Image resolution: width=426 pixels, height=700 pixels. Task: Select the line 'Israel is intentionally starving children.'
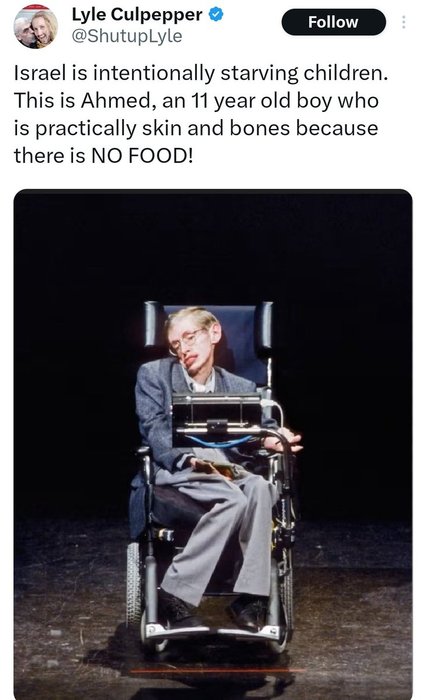pyautogui.click(x=201, y=73)
